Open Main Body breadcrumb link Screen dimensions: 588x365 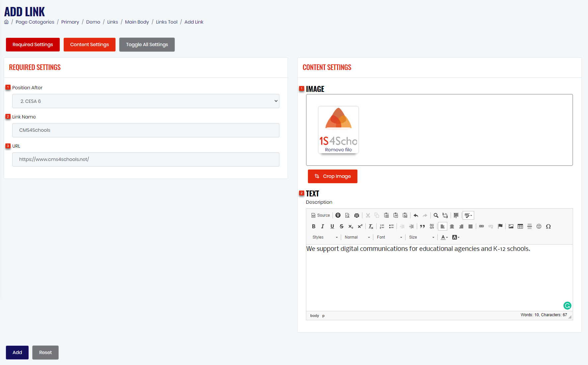pos(137,22)
